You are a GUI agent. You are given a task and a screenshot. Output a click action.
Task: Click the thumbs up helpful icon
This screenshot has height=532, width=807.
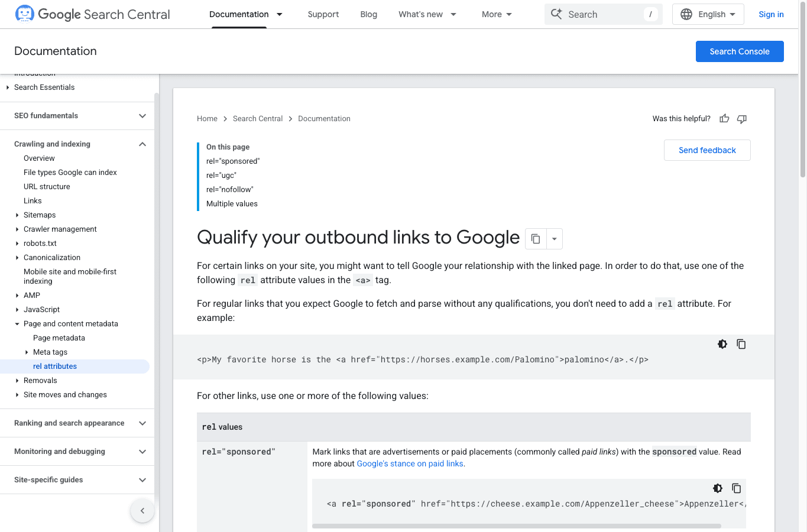pos(724,119)
